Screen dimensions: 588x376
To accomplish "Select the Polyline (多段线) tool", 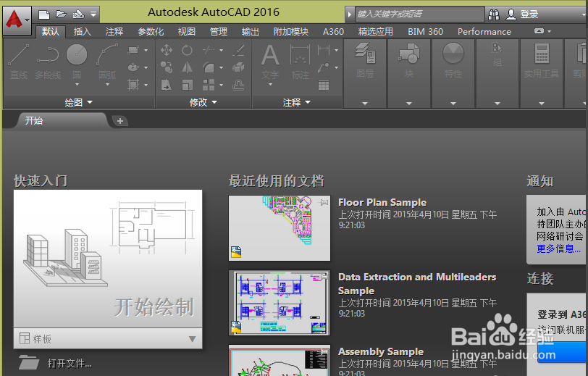I will coord(48,62).
